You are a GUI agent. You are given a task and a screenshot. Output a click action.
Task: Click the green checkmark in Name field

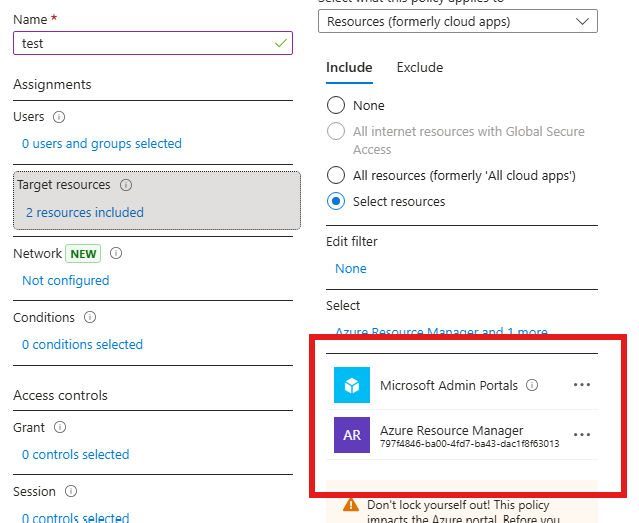coord(281,43)
